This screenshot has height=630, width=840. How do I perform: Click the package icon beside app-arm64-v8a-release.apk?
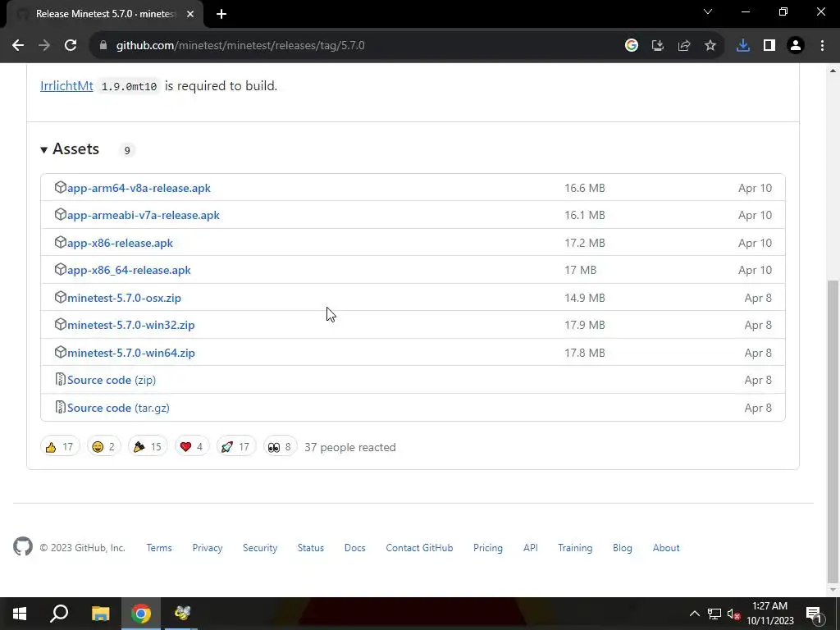coord(60,187)
